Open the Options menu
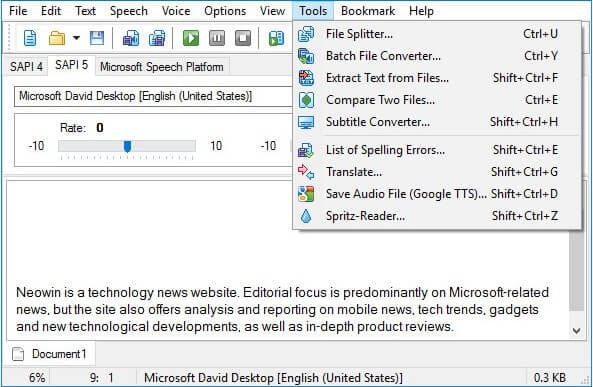 pyautogui.click(x=225, y=11)
